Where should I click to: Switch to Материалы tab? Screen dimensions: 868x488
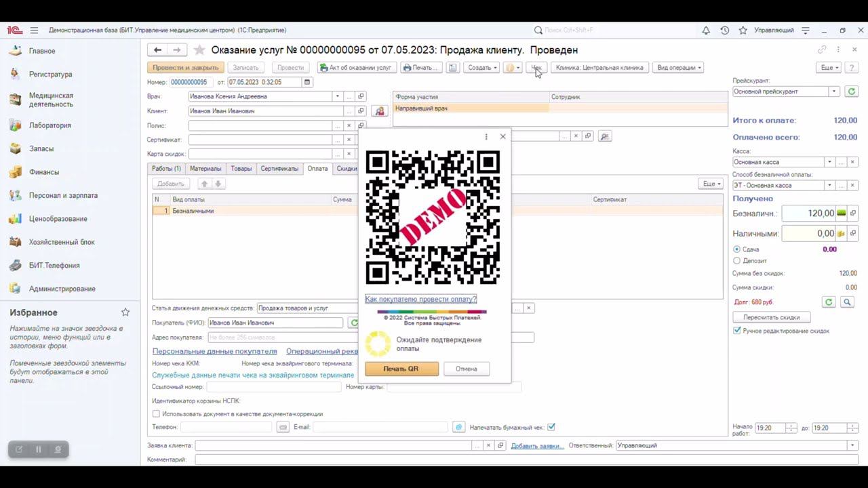pyautogui.click(x=205, y=169)
